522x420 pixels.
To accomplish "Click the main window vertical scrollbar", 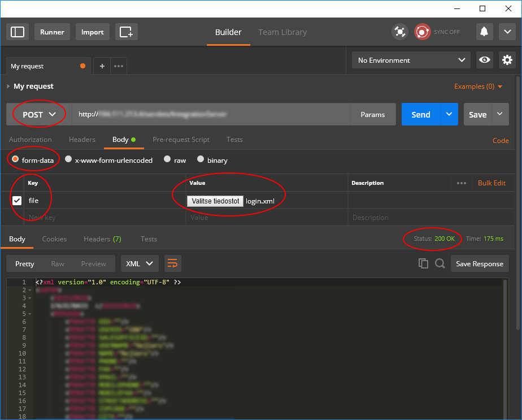I will 517,203.
